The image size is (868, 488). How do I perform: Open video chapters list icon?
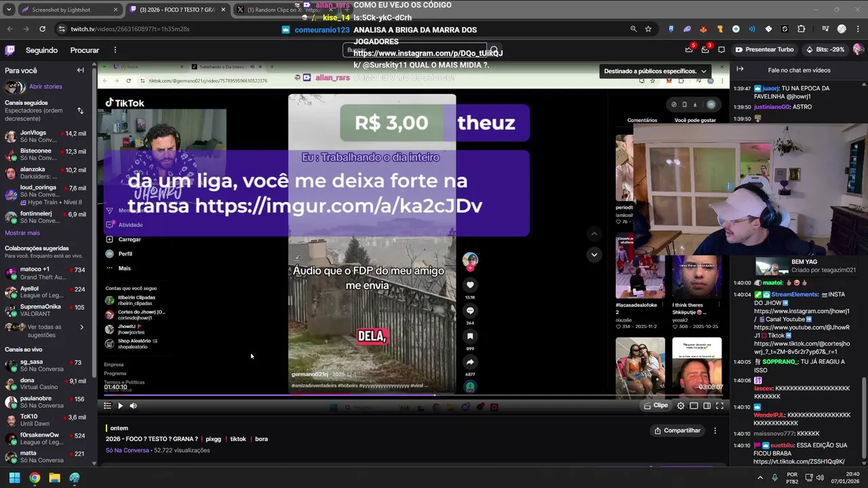(107, 406)
